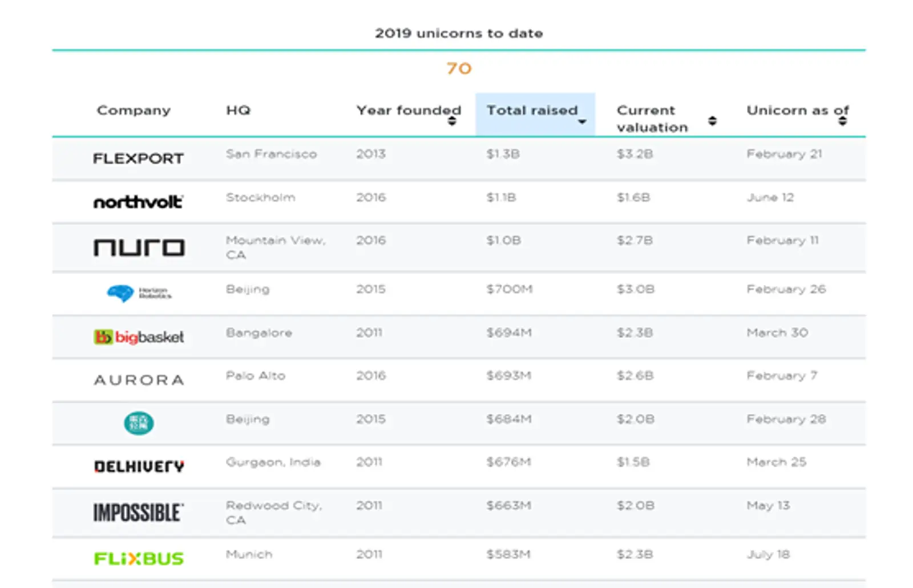This screenshot has height=588, width=913.
Task: Click the HQ column header
Action: (x=238, y=111)
